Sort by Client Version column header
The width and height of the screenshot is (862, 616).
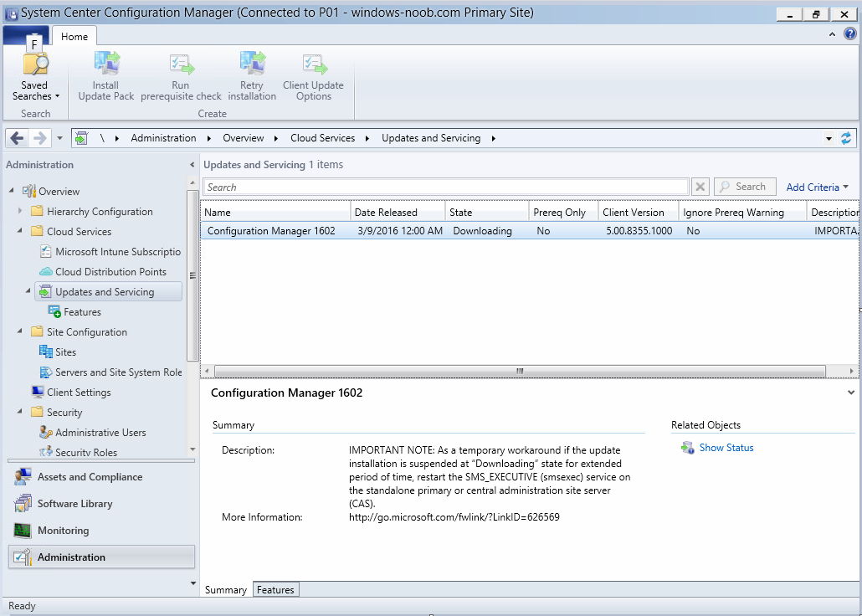tap(639, 213)
